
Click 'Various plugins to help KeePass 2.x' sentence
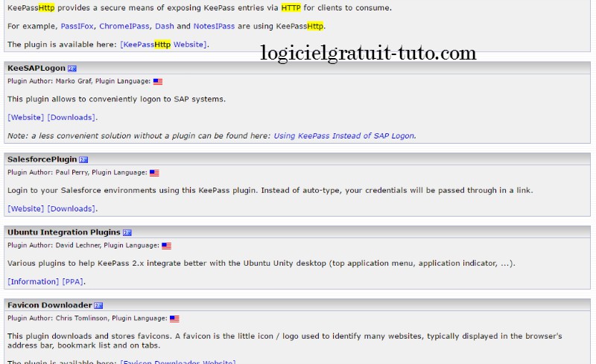pyautogui.click(x=261, y=264)
